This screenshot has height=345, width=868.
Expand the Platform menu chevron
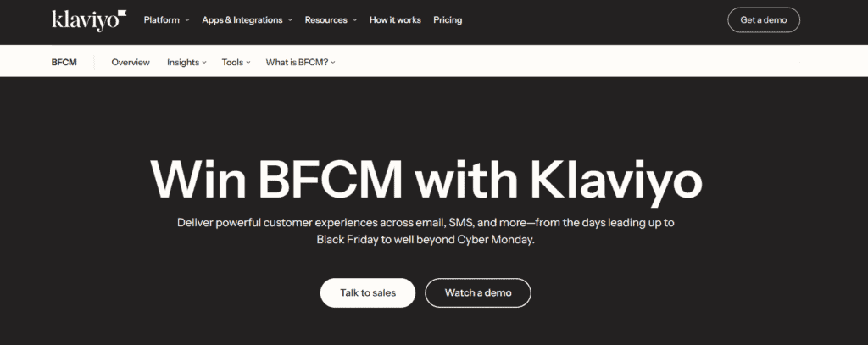[187, 20]
